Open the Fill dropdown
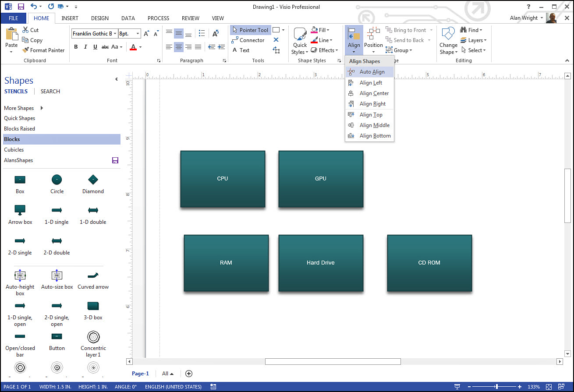The height and width of the screenshot is (392, 574). tap(320, 30)
